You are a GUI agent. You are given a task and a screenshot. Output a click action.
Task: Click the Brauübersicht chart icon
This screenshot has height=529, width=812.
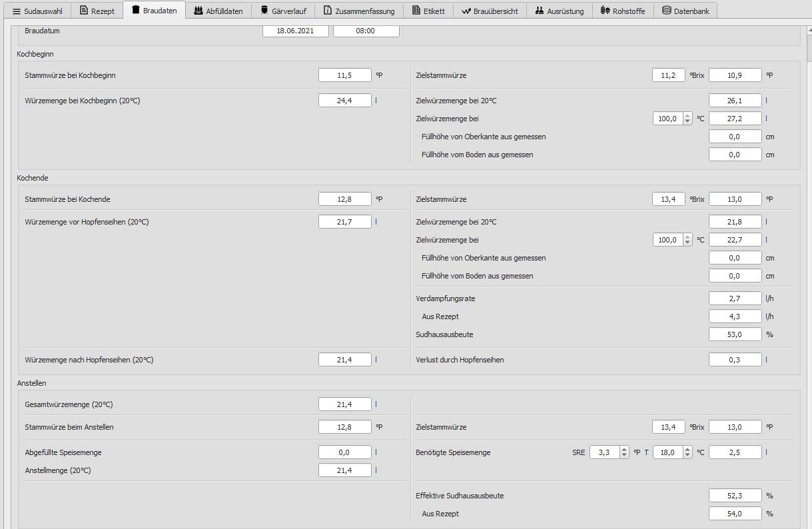pyautogui.click(x=466, y=11)
